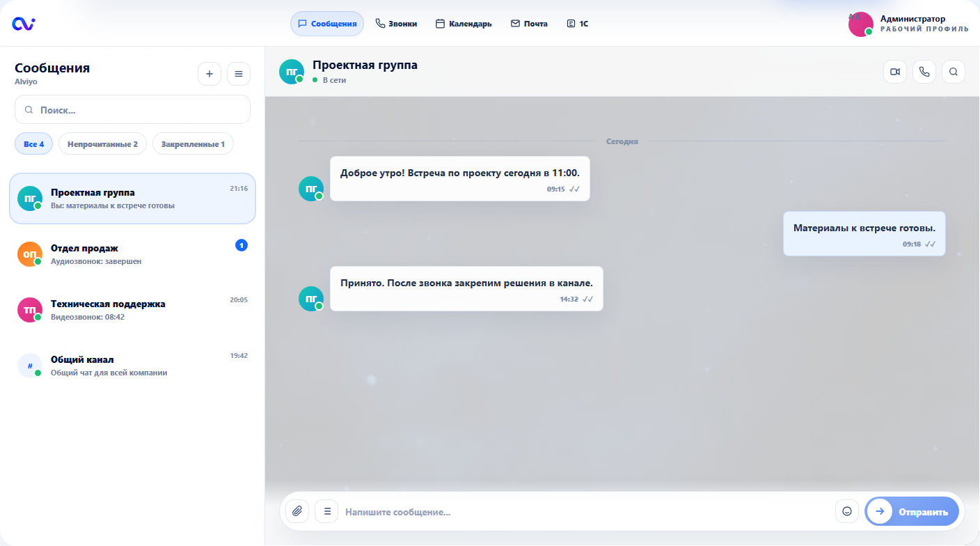This screenshot has width=980, height=546.
Task: Open the Администратор profile avatar
Action: tap(861, 24)
